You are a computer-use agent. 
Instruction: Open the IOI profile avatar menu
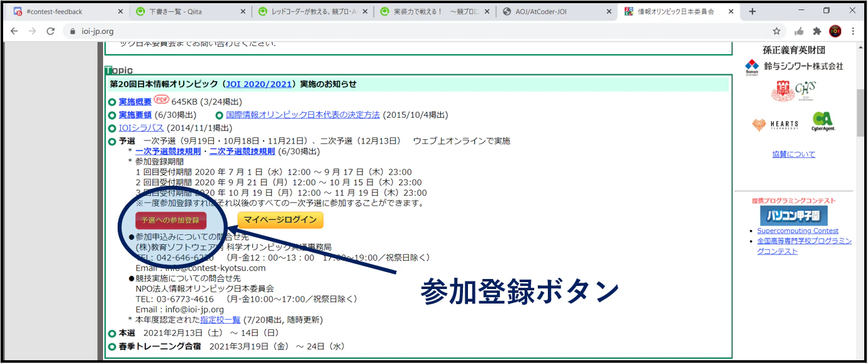835,31
